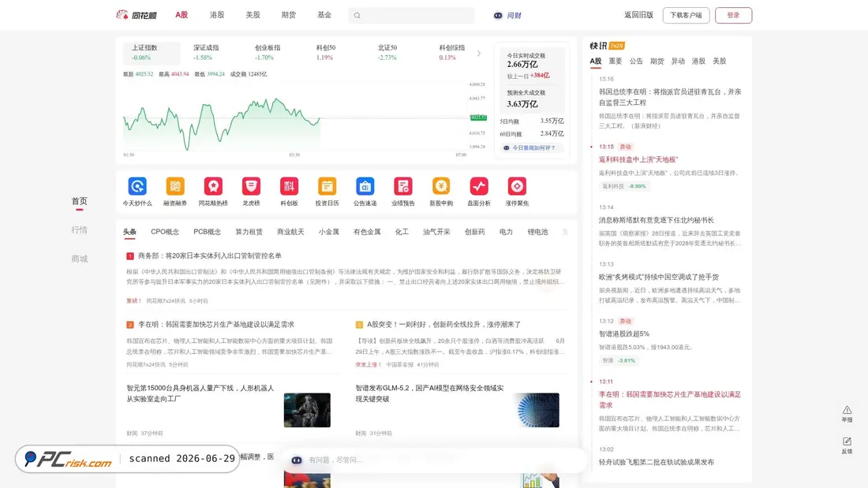The image size is (868, 488).
Task: Select the 北证50 index card
Action: pyautogui.click(x=387, y=53)
